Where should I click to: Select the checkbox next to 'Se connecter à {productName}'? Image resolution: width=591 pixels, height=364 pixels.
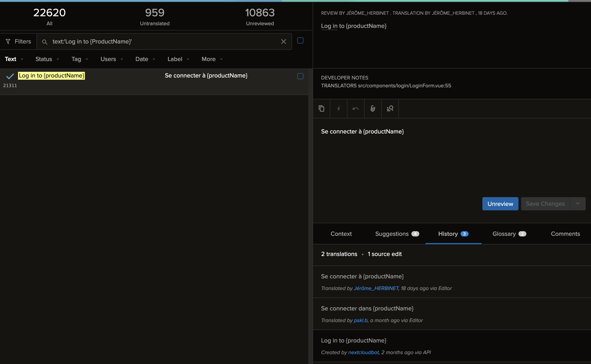300,76
